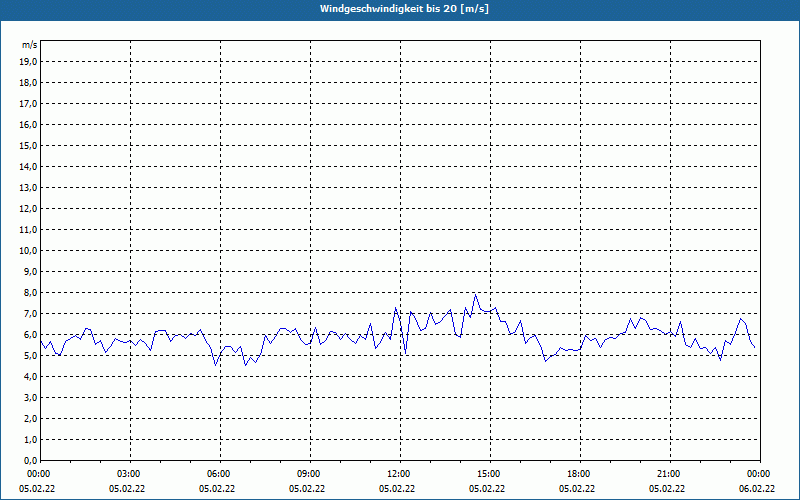Viewport: 800px width, 500px height.
Task: Click the 6,0 y-axis label
Action: coord(31,335)
